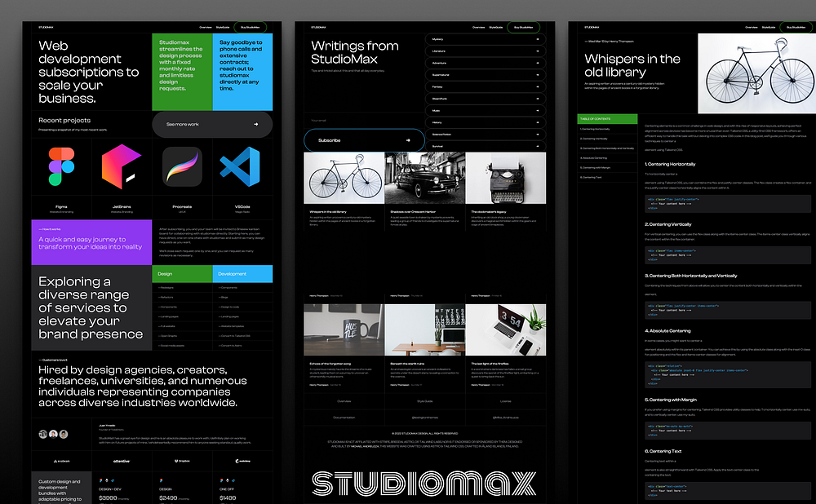Image resolution: width=816 pixels, height=504 pixels.
Task: Open StyleGuide in the middle page navigation
Action: [x=496, y=27]
